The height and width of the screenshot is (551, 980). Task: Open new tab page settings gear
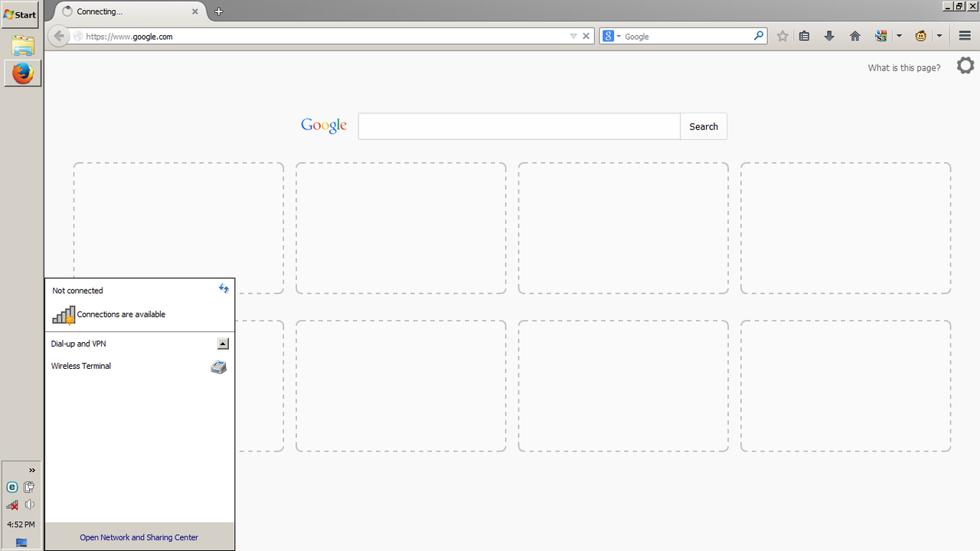click(x=965, y=66)
